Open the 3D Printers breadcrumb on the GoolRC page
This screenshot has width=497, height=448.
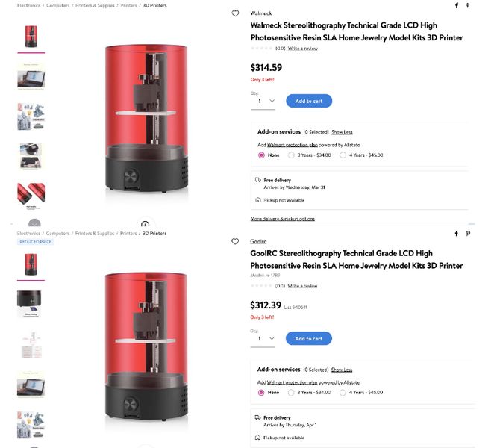click(154, 234)
